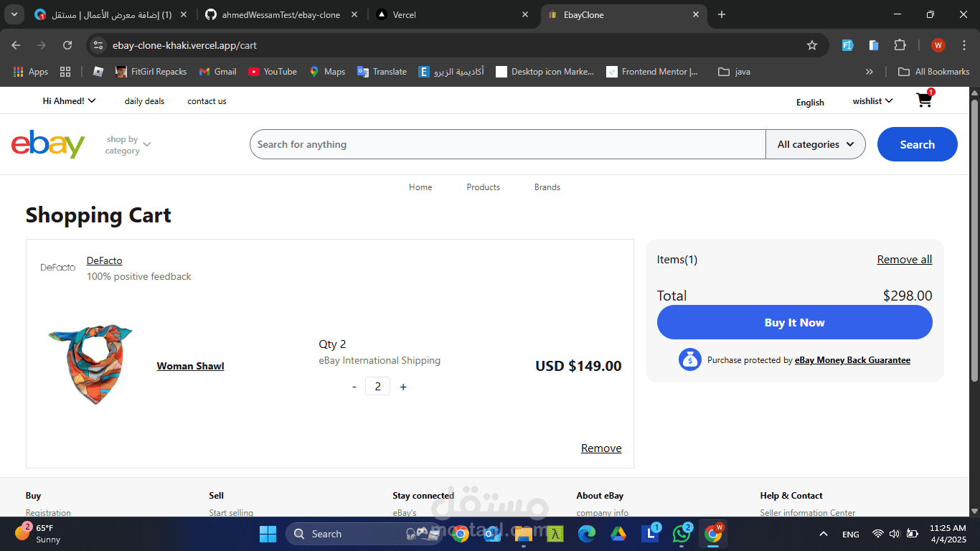Click the quantity input field showing 2
The height and width of the screenshot is (551, 980).
(378, 387)
